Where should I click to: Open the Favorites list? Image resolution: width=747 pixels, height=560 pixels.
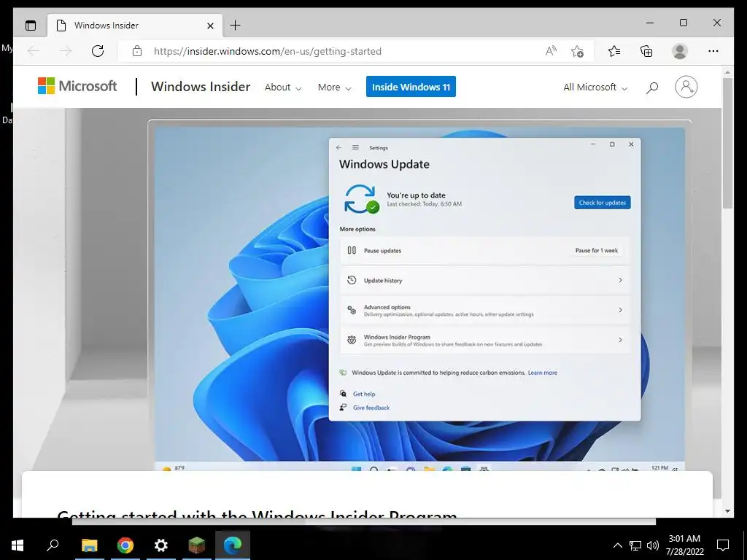point(614,51)
